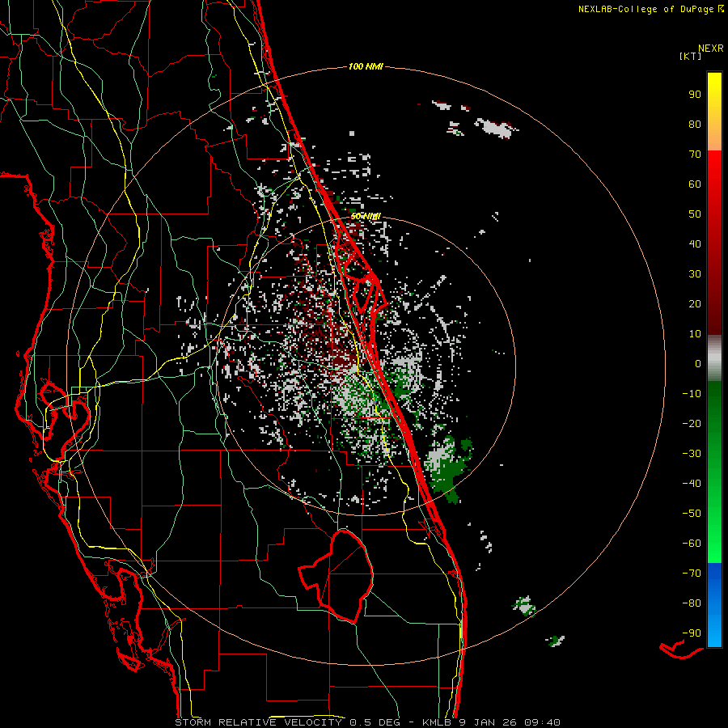This screenshot has height=728, width=728.
Task: Click the 40 value on velocity scale
Action: tap(695, 244)
